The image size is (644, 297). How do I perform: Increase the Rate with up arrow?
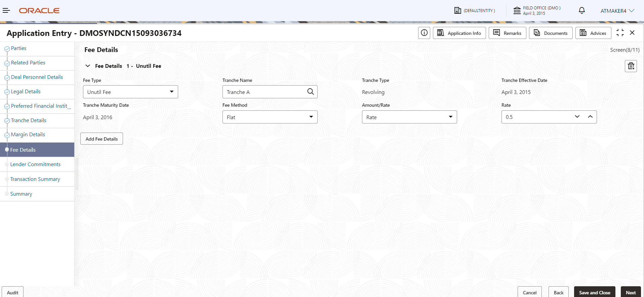click(590, 117)
